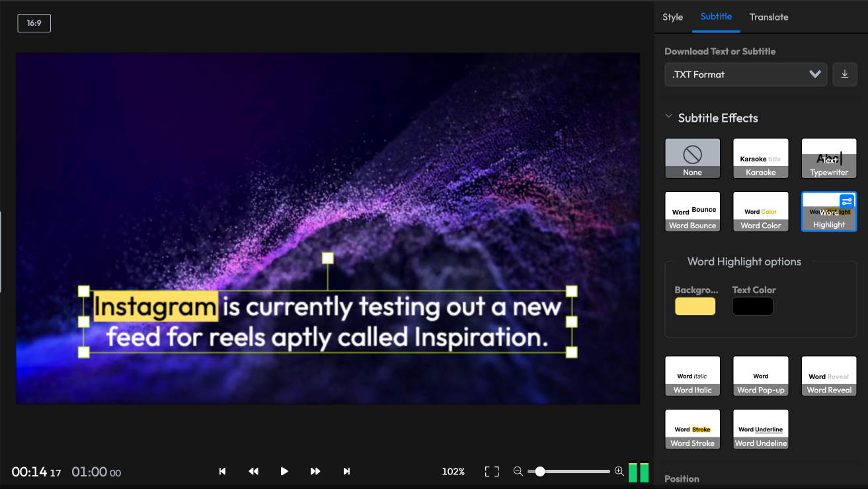Open the black Text Color swatch

pos(752,306)
